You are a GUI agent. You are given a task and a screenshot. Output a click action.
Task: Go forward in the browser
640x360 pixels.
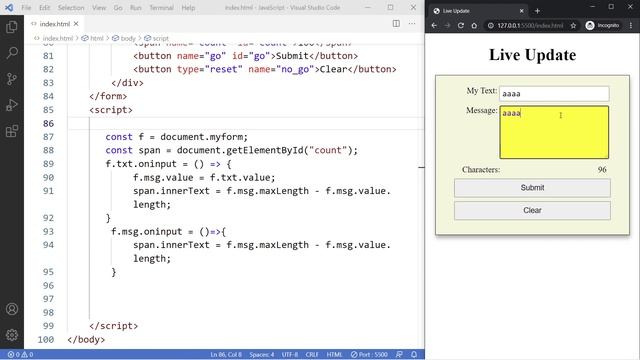coord(447,25)
